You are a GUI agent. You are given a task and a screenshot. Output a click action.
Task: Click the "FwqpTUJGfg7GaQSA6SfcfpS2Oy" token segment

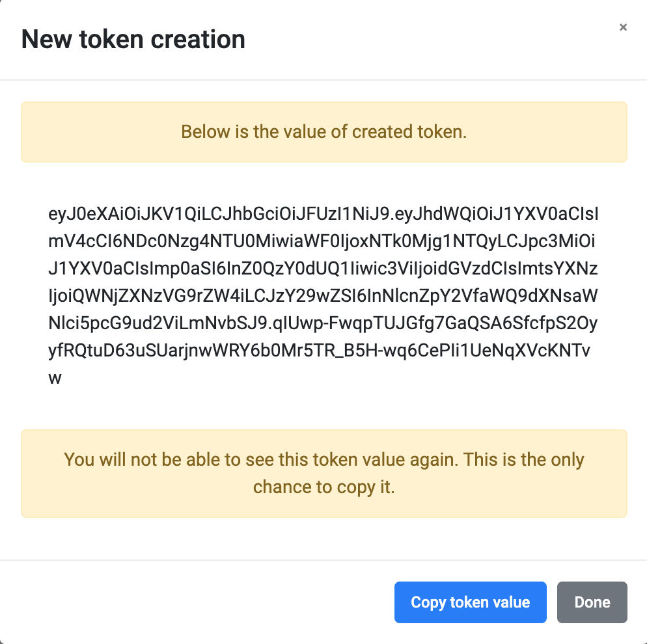[x=480, y=323]
